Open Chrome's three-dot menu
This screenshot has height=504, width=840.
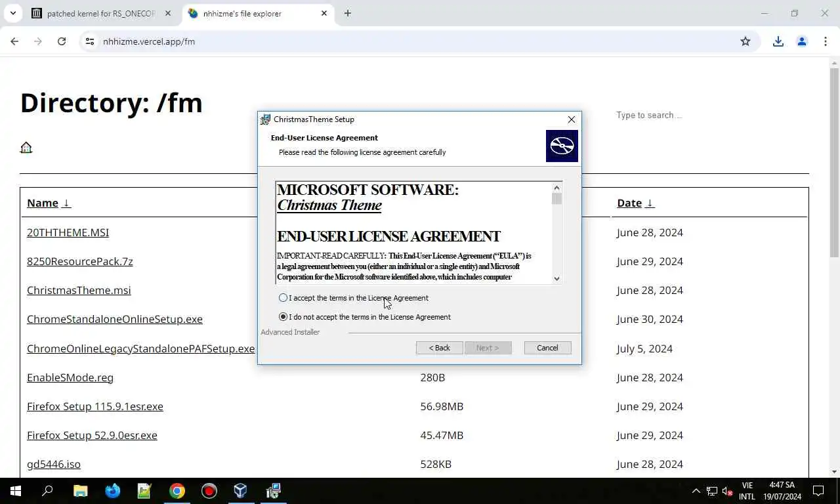pyautogui.click(x=826, y=41)
